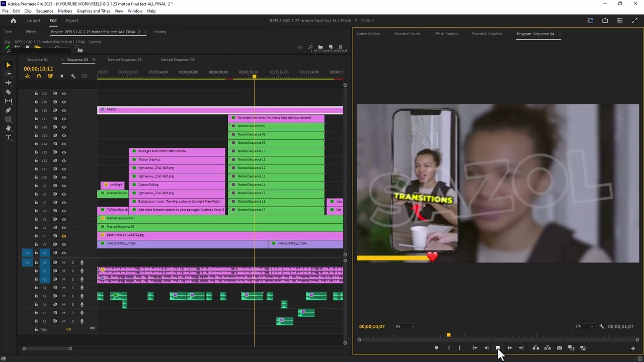Select the Rectangle tool
Image resolution: width=644 pixels, height=362 pixels.
click(x=8, y=119)
